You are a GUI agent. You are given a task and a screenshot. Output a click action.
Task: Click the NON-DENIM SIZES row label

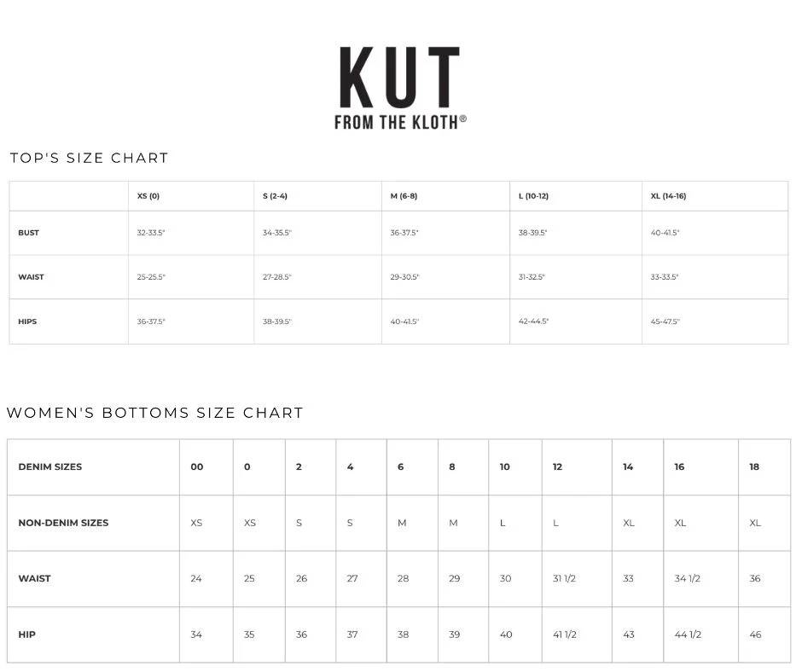(63, 523)
